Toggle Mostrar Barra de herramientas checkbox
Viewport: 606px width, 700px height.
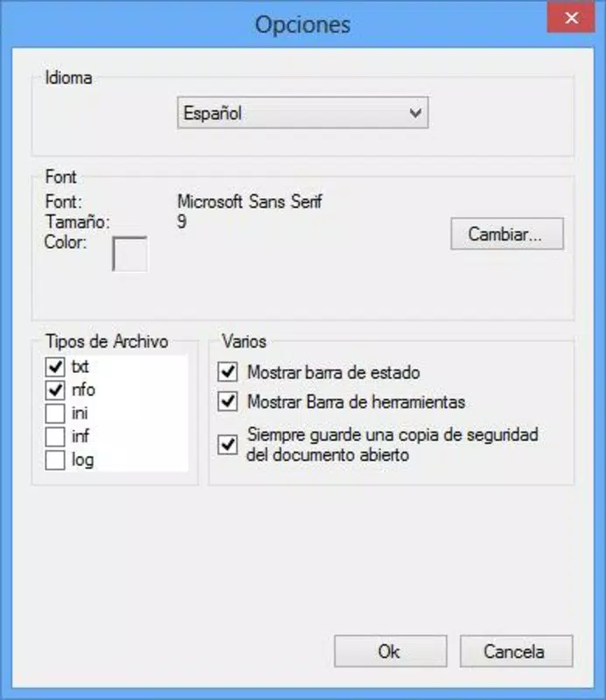pyautogui.click(x=228, y=402)
